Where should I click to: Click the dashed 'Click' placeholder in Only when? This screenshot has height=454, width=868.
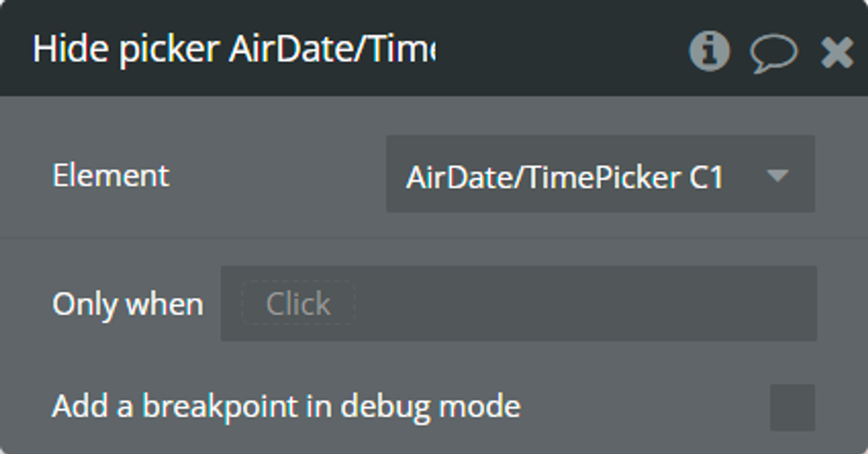pos(298,303)
